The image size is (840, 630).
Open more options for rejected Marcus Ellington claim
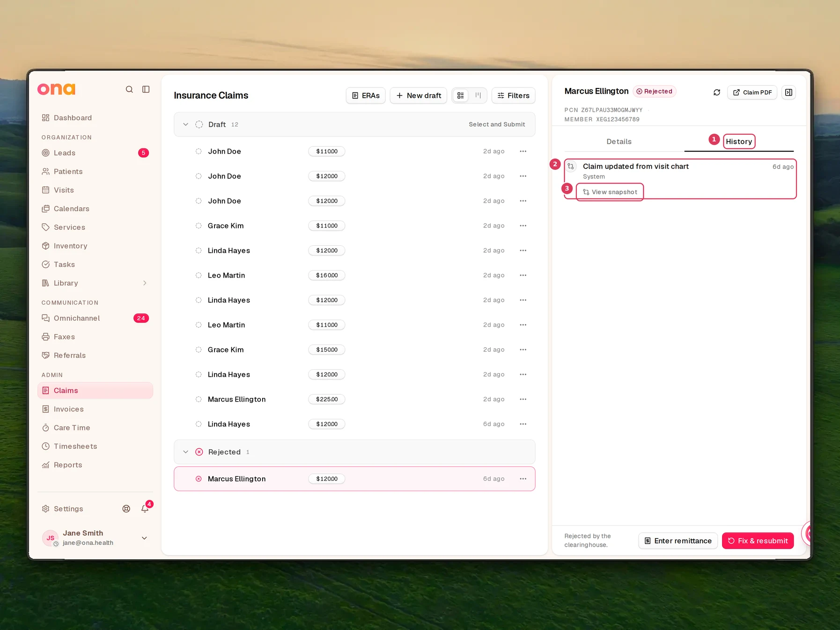523,479
